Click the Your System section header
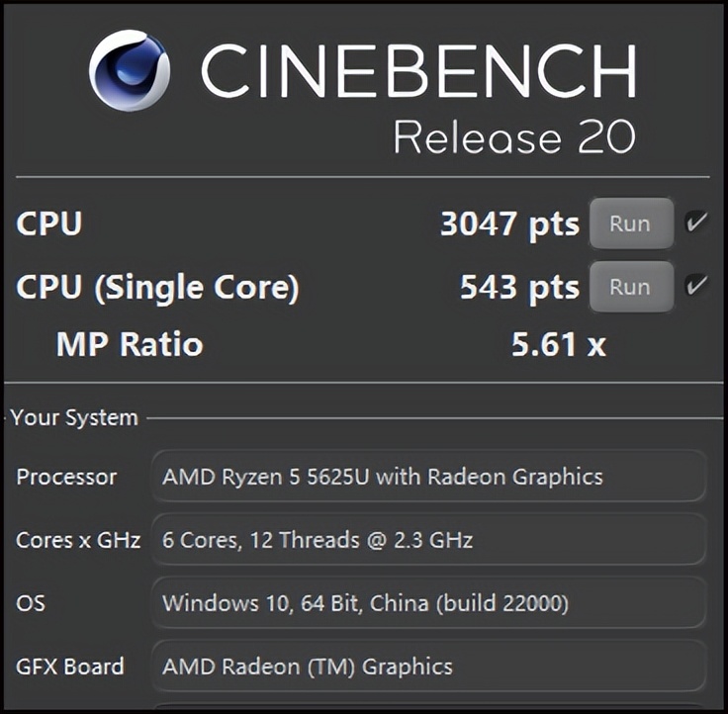The height and width of the screenshot is (714, 728). (75, 417)
